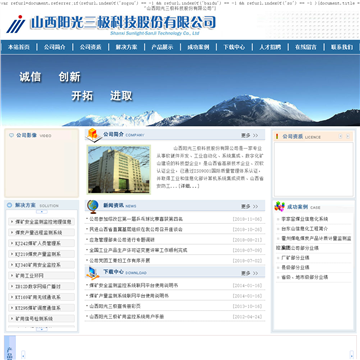
Task: Click the 公司资质 licence display box
Action: [x=313, y=169]
